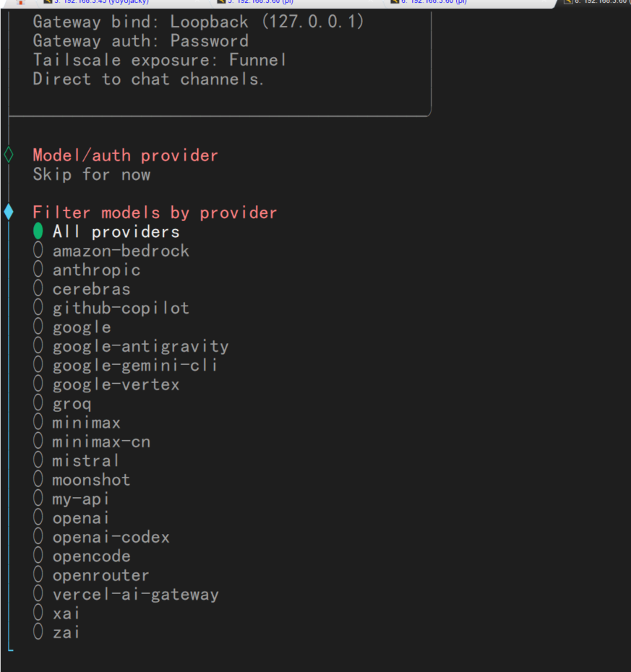
Task: Select the google-antigravity provider option
Action: coord(131,346)
